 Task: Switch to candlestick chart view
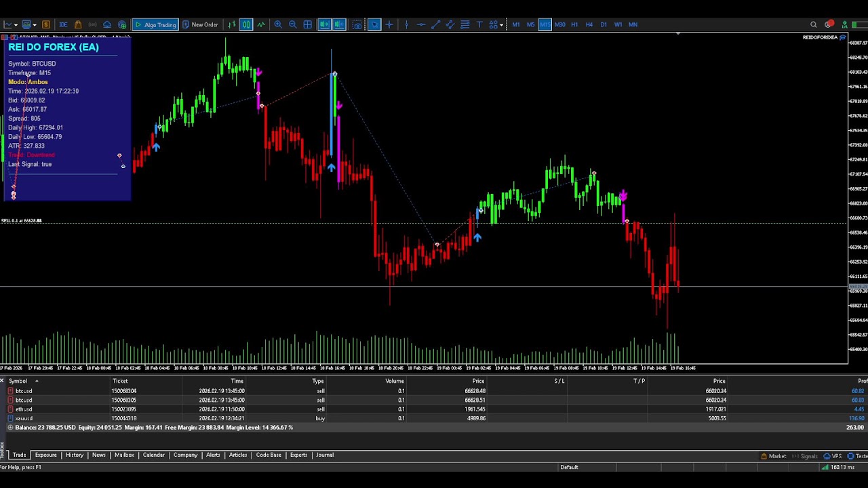246,24
